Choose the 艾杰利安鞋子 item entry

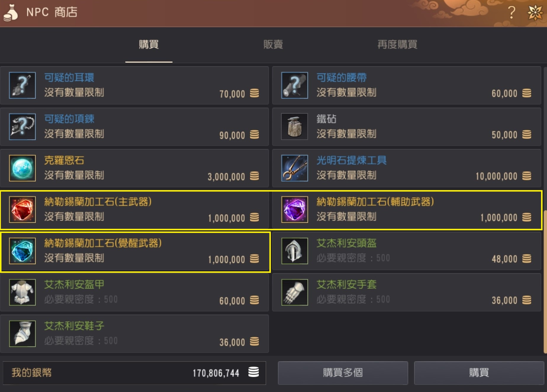point(134,334)
